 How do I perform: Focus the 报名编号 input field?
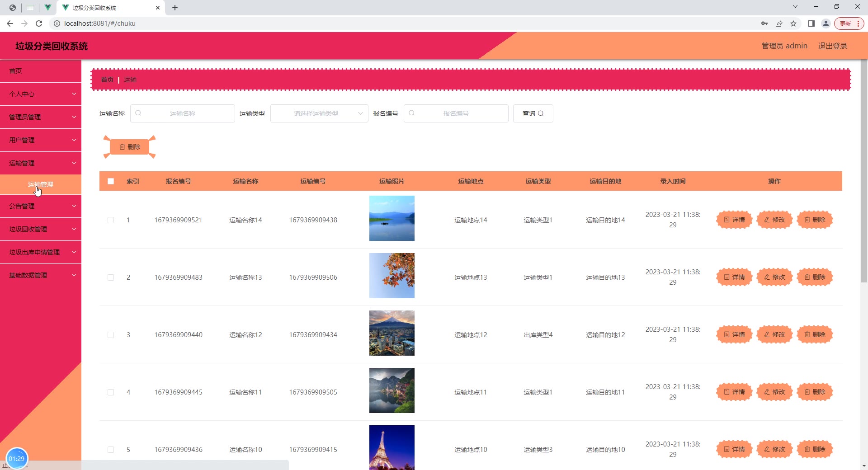(x=456, y=113)
